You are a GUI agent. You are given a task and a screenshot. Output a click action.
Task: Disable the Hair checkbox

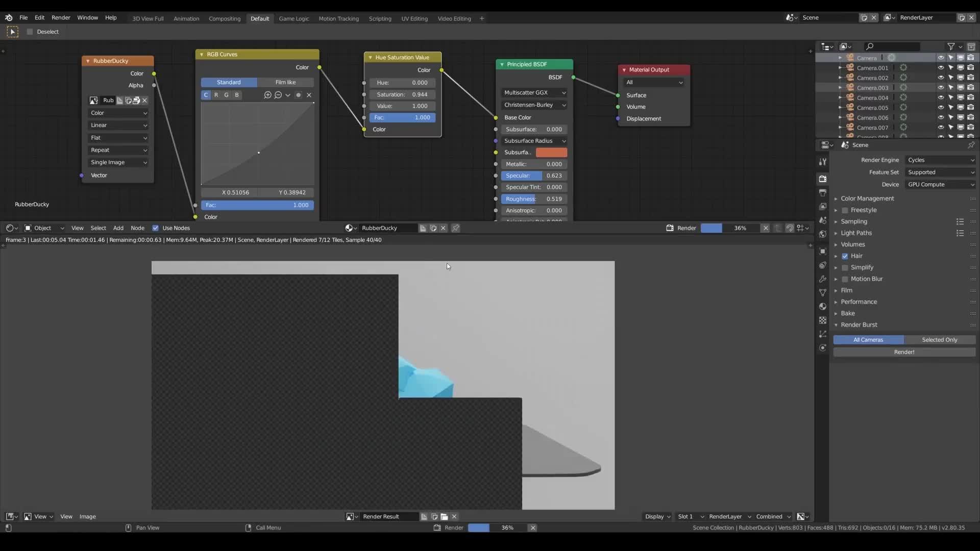point(845,256)
